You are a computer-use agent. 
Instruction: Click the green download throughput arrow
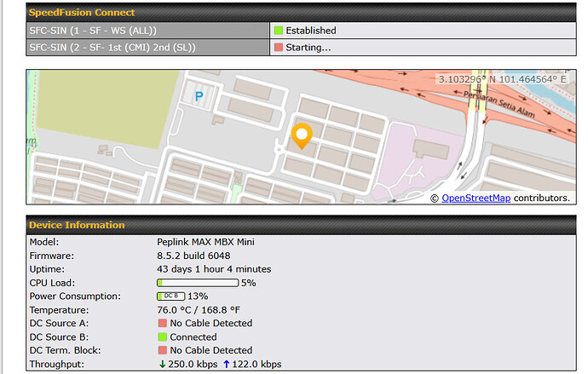pyautogui.click(x=162, y=364)
